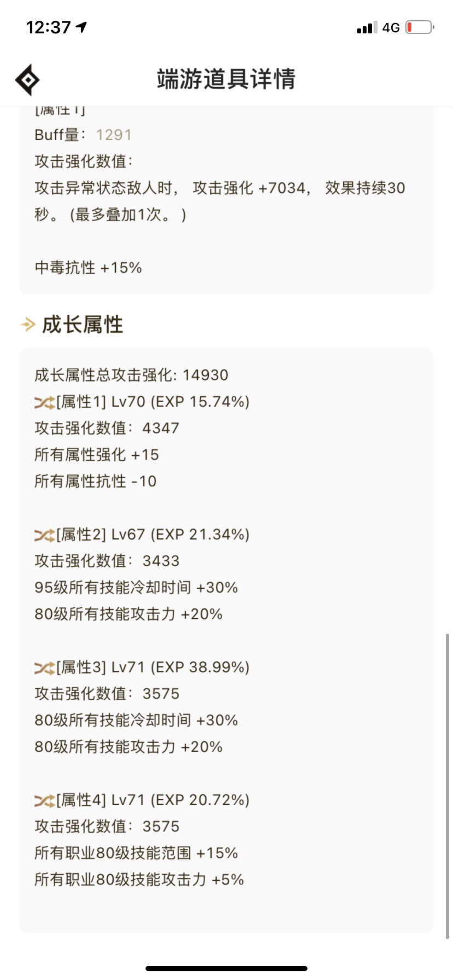Tap shuffle icon beside 属性2 Lv67
Image resolution: width=453 pixels, height=980 pixels.
[x=44, y=535]
